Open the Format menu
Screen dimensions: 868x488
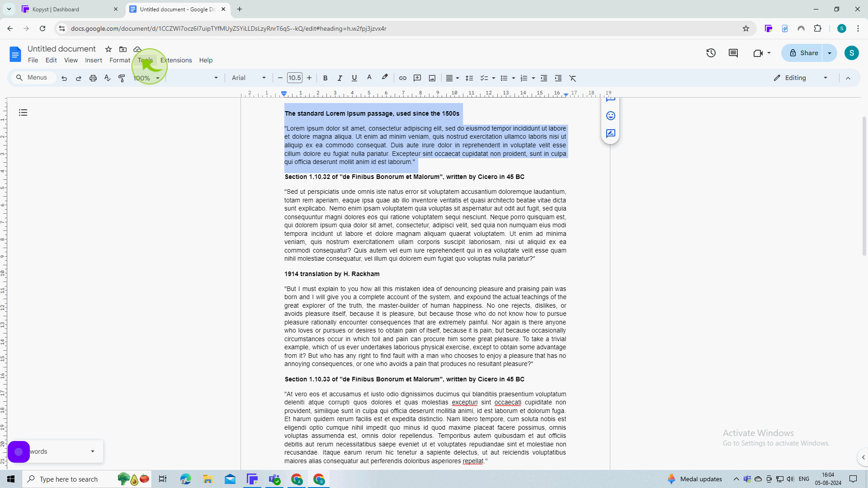pos(120,60)
